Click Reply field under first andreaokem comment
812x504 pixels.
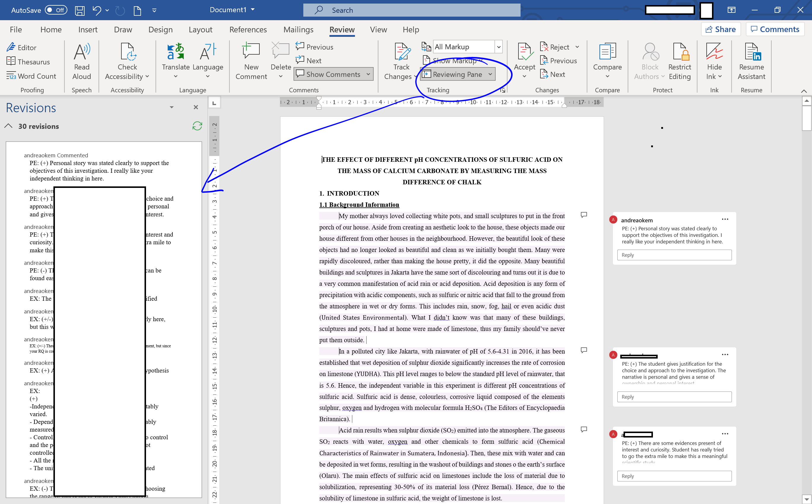pos(674,255)
